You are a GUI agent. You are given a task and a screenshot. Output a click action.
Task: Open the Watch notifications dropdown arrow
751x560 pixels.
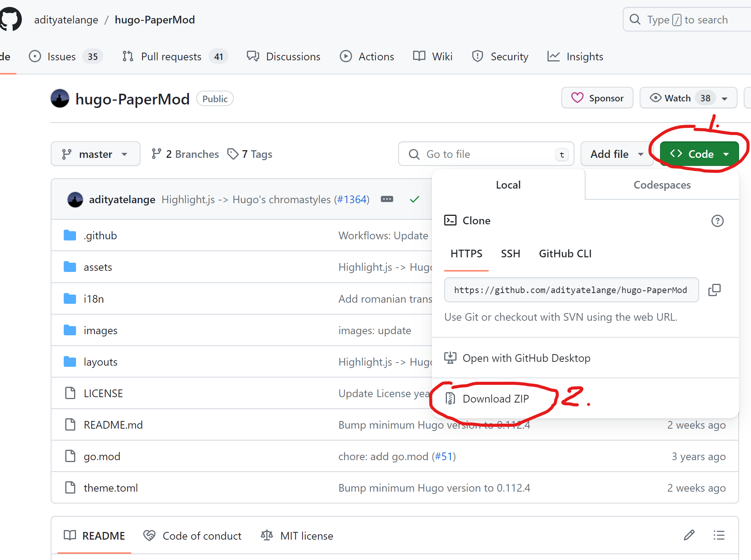pos(725,99)
